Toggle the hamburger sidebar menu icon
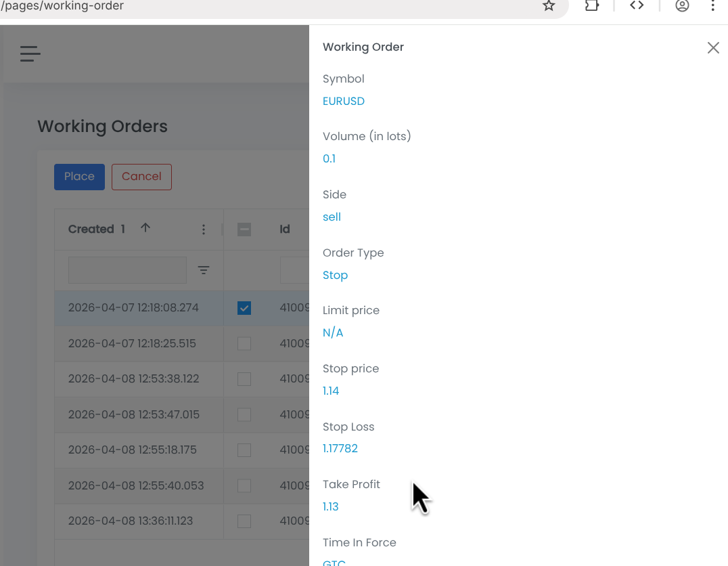 30,54
